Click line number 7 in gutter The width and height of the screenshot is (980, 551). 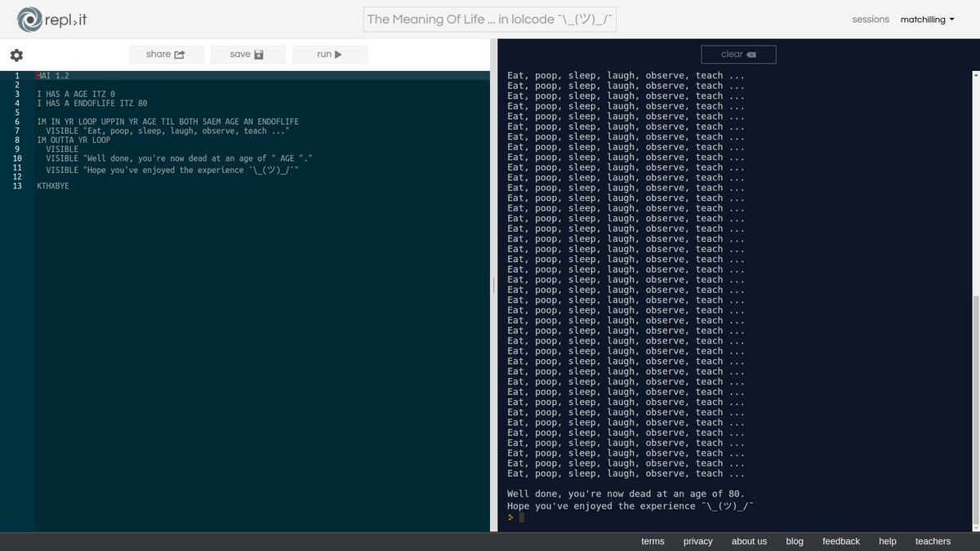tap(16, 131)
